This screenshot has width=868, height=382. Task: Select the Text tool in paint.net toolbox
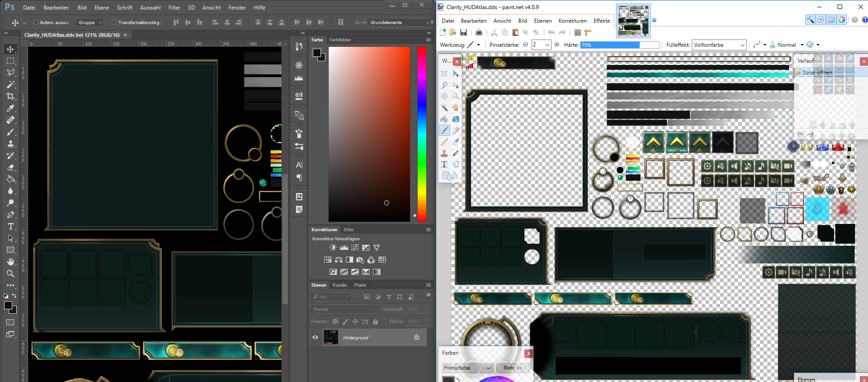444,164
